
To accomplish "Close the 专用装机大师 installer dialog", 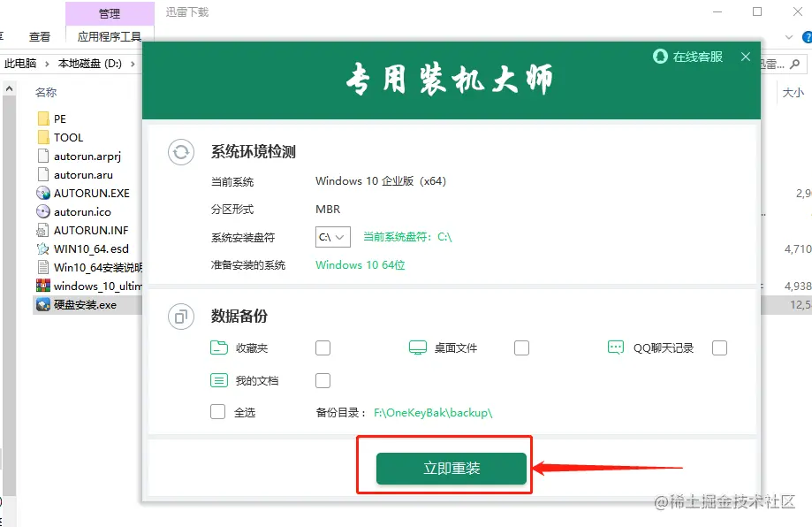I will coord(746,57).
